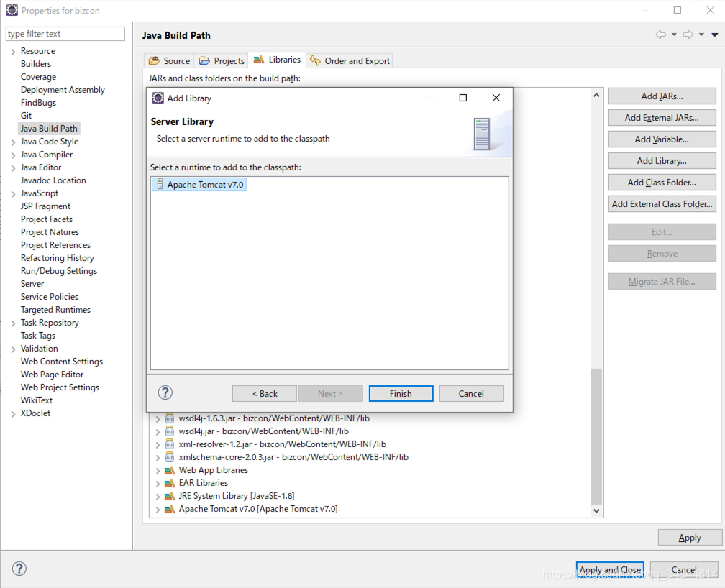Click Apply and Close button

point(610,569)
